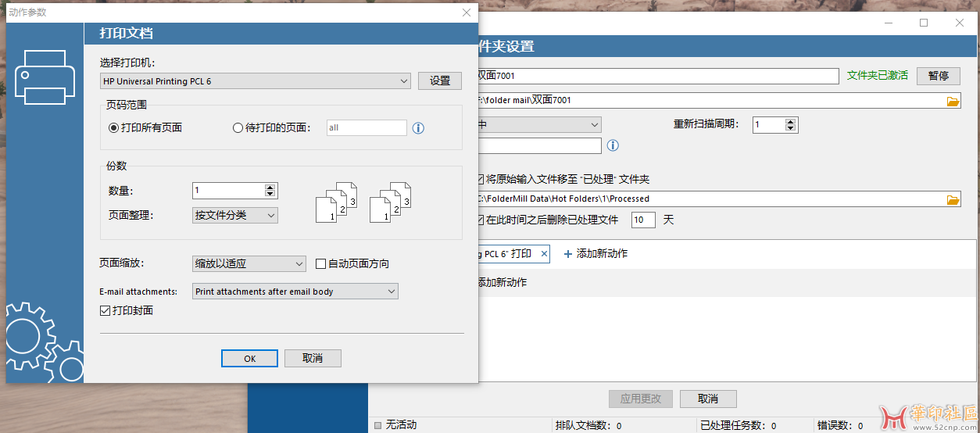Image resolution: width=980 pixels, height=433 pixels.
Task: Select the 打印所有页面 radio button
Action: (x=114, y=128)
